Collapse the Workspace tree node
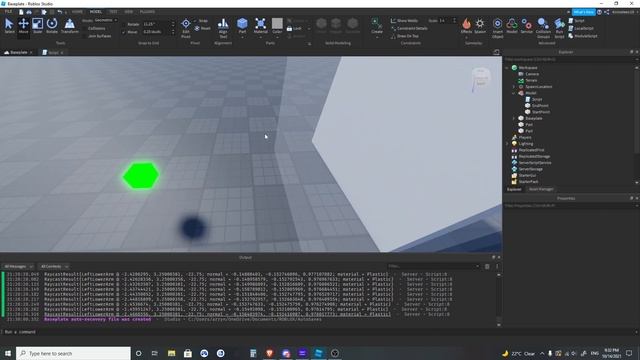The image size is (640, 360). coord(507,68)
